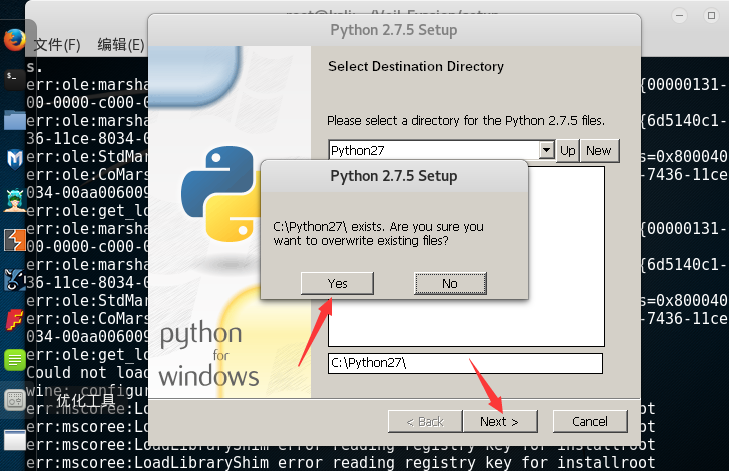This screenshot has height=471, width=729.
Task: Open the Files folder dock icon
Action: 15,119
